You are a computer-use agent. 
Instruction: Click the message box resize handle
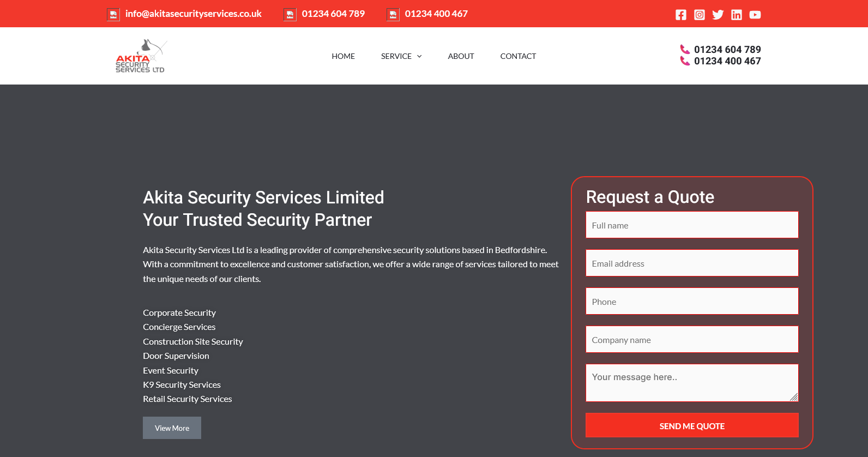(x=794, y=398)
